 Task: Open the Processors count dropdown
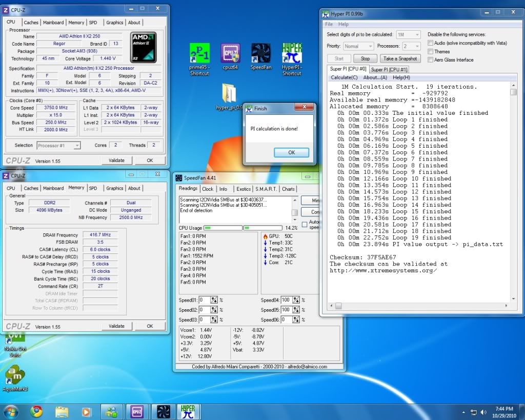coord(411,46)
